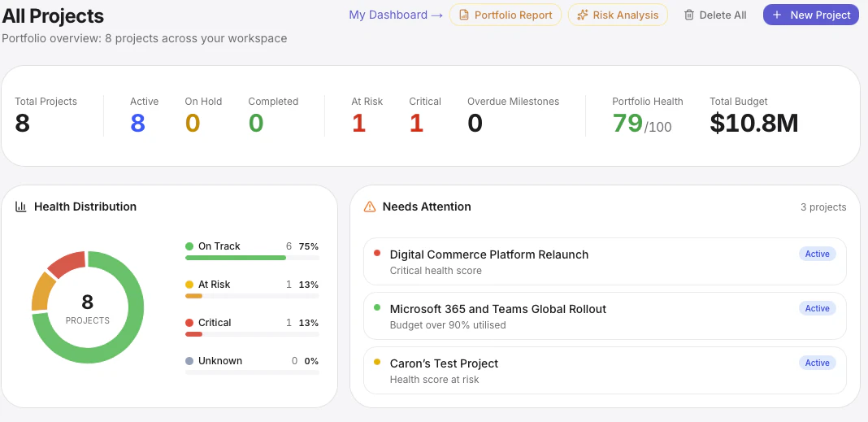868x422 pixels.
Task: Click the '3 projects' count label
Action: [x=823, y=207]
